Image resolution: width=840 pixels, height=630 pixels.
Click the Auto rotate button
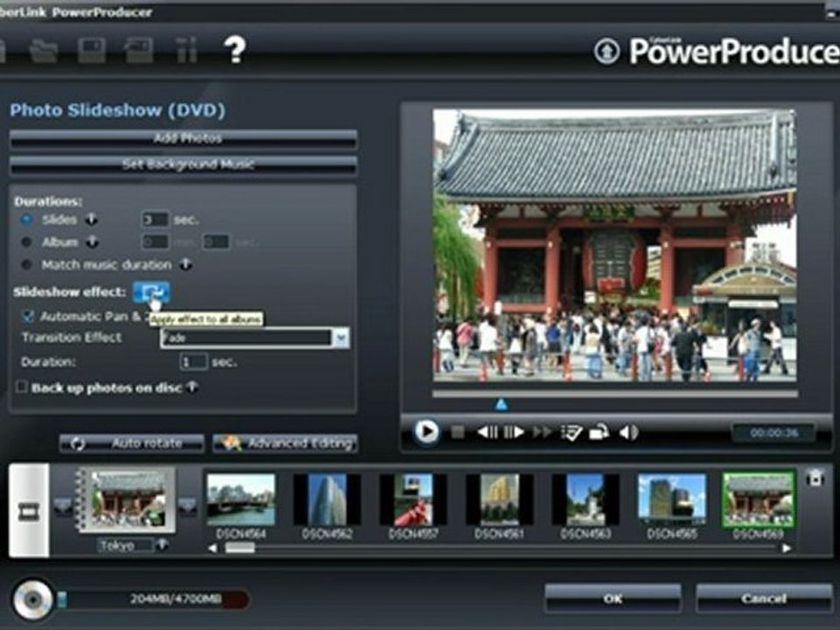point(132,444)
